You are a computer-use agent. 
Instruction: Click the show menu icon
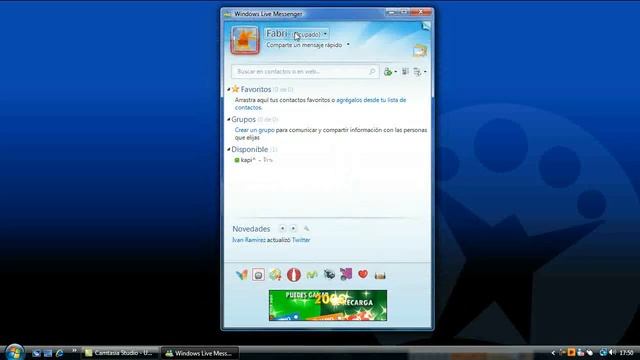coord(417,72)
